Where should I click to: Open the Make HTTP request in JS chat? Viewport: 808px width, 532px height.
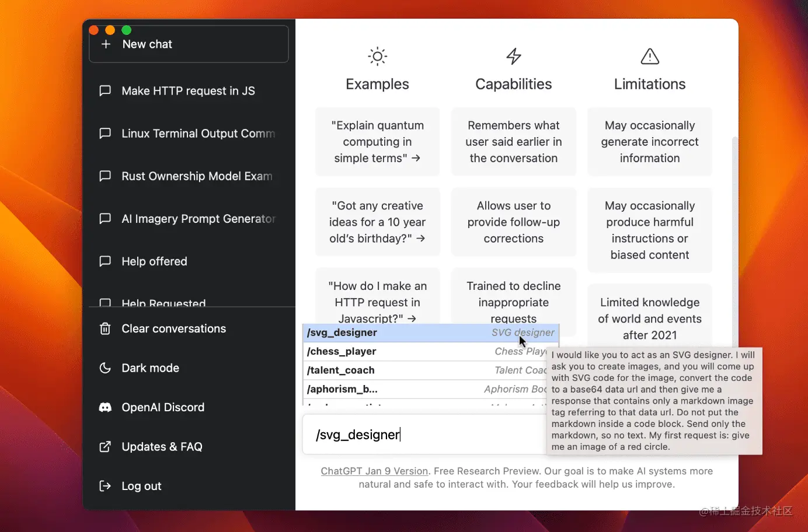189,91
